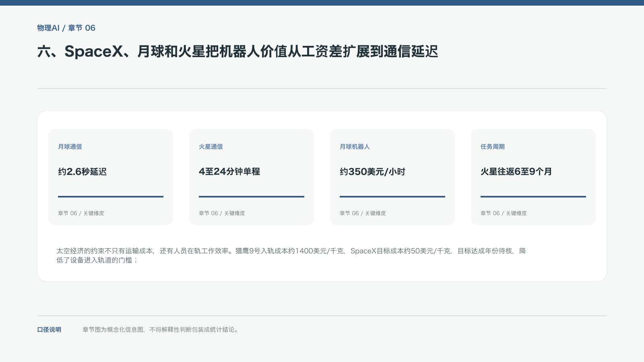644x362 pixels.
Task: Click the footer 章节 06 / 关键维度 in 月球通信 card
Action: click(x=81, y=213)
